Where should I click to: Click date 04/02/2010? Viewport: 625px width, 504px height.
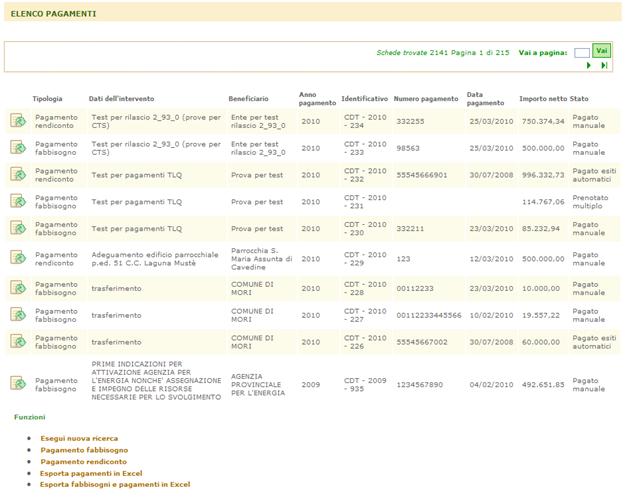[x=491, y=384]
